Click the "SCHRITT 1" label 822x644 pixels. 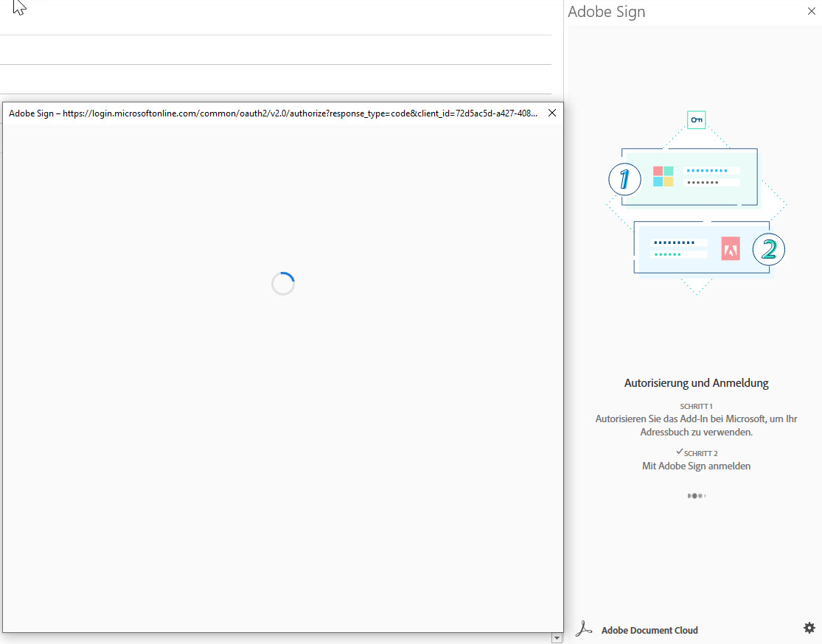click(696, 406)
